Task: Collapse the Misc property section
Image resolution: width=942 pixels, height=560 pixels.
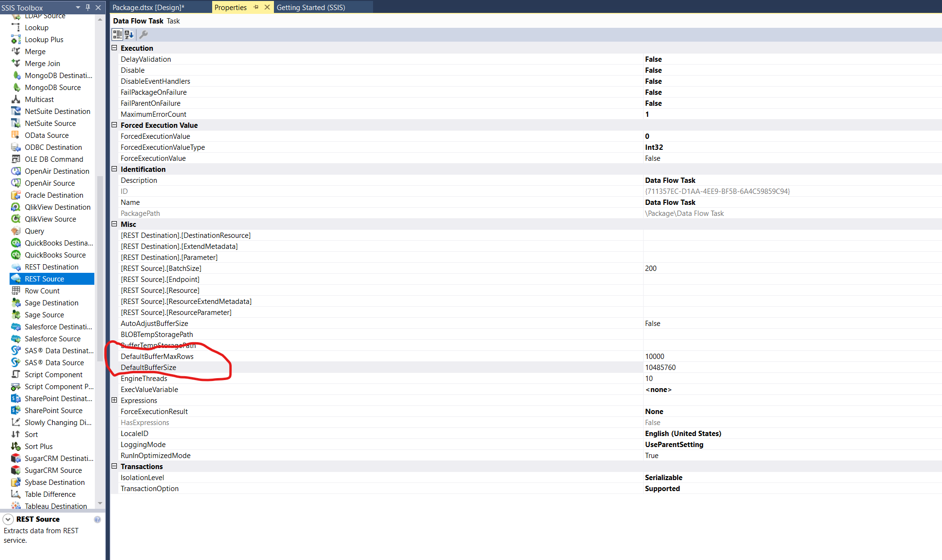Action: click(x=114, y=224)
